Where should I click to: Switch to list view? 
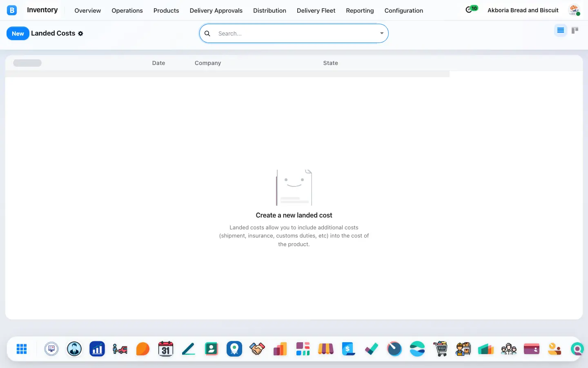pos(561,30)
